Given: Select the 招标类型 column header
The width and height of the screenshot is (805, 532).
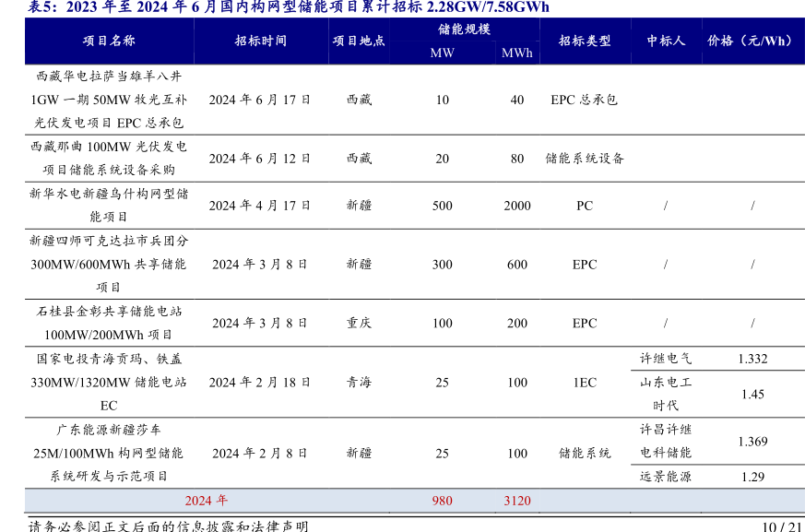Looking at the screenshot, I should [585, 41].
